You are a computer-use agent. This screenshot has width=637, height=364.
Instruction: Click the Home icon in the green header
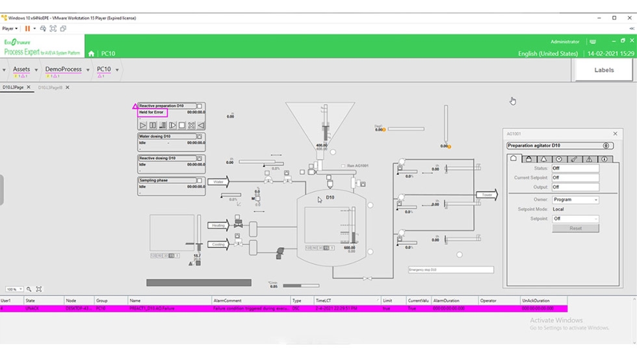91,54
